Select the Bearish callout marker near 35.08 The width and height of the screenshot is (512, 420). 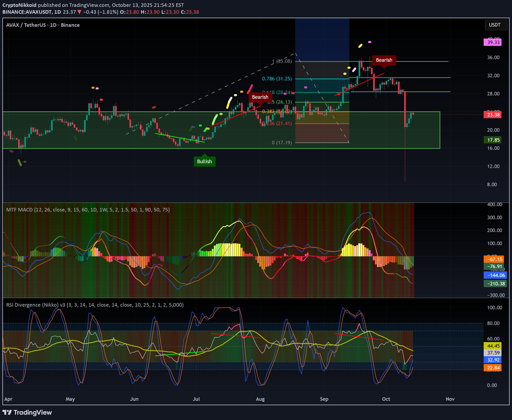click(x=384, y=60)
